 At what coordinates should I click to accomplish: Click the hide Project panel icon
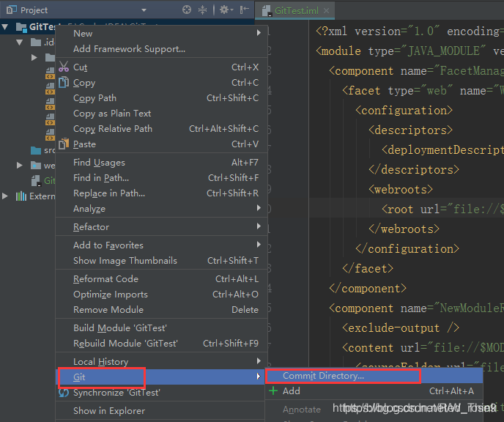244,10
